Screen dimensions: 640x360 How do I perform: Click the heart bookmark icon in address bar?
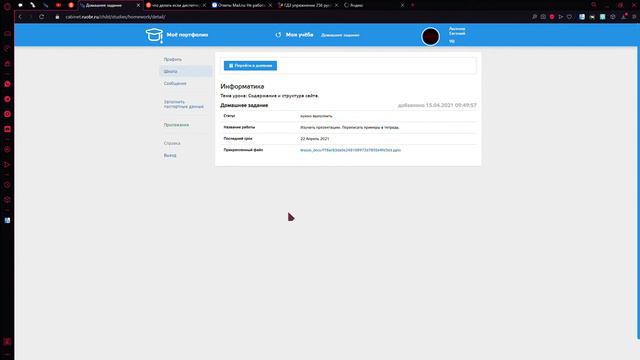[569, 17]
